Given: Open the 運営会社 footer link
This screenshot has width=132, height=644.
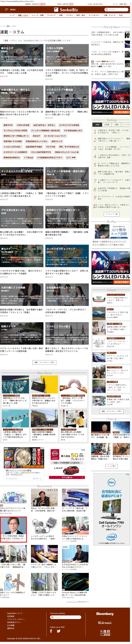Looking at the screenshot, I should [x=11, y=628].
